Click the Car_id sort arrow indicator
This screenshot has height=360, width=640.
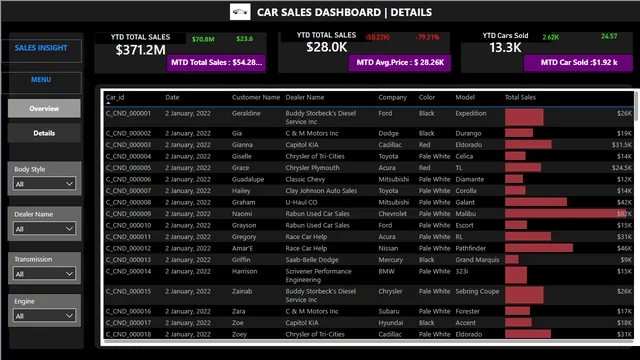(108, 103)
